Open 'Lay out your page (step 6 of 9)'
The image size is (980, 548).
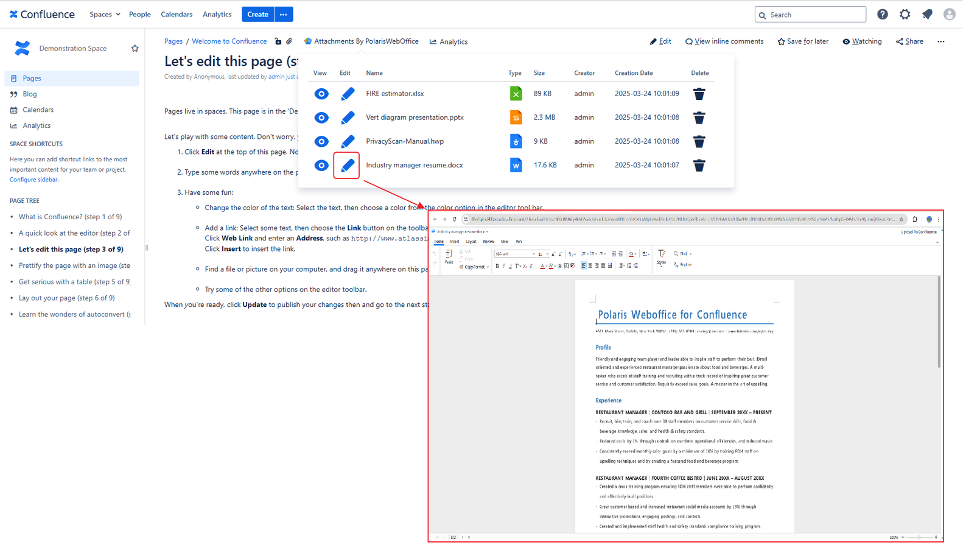[x=67, y=298]
